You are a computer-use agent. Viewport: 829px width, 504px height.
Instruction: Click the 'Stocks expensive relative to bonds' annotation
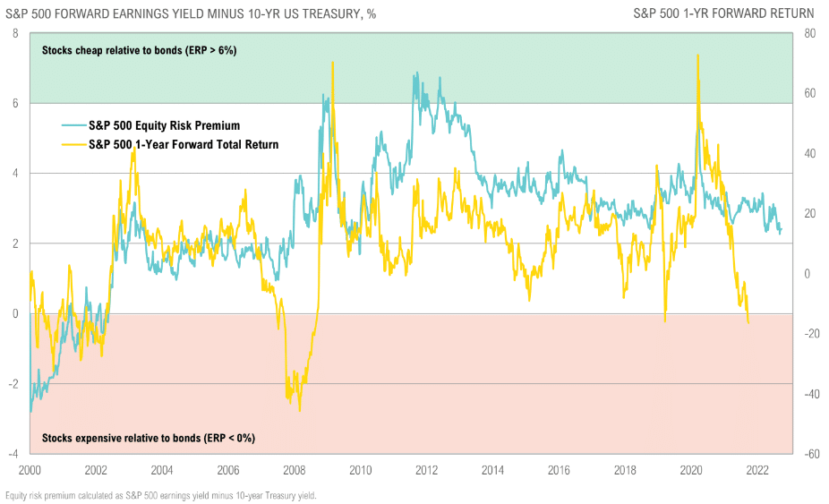click(149, 438)
